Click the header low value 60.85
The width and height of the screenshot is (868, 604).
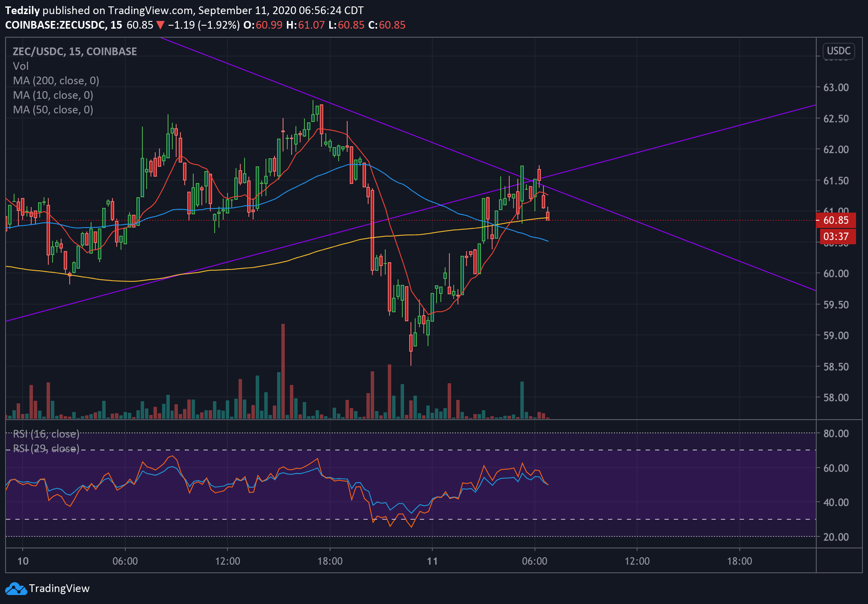pos(351,25)
